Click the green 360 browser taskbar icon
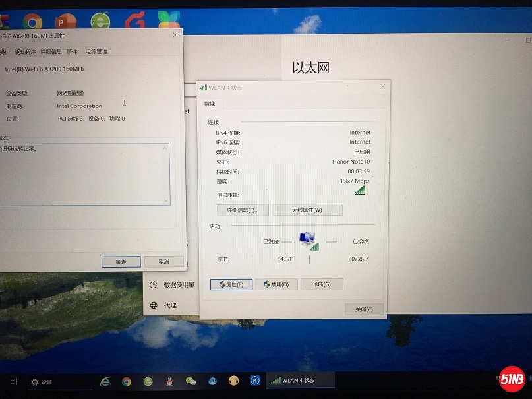This screenshot has height=399, width=532. [x=148, y=381]
